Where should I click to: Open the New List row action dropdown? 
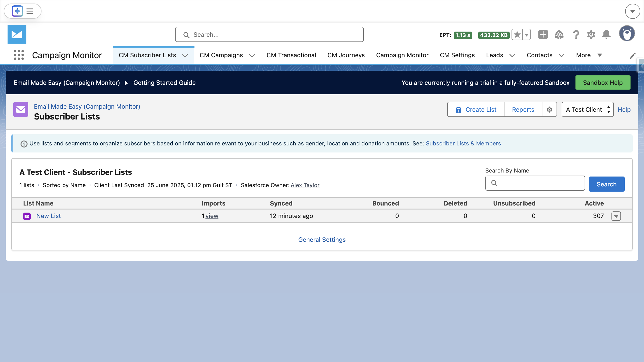616,216
